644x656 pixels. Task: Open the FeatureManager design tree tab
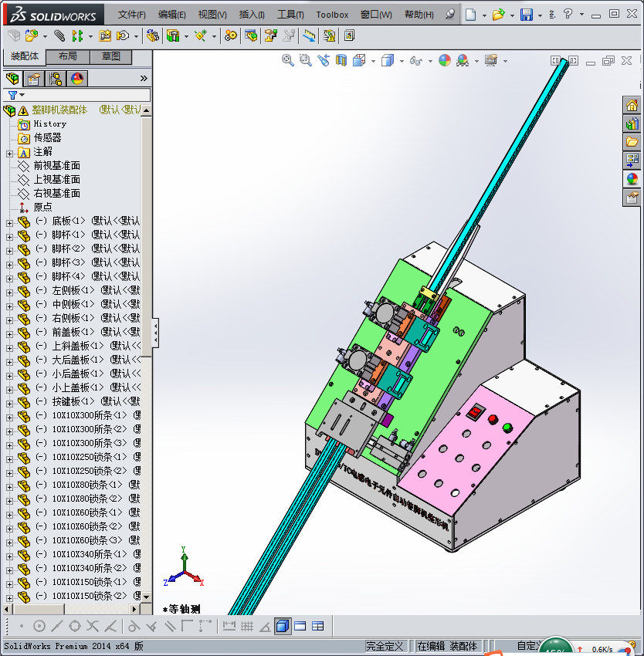[12, 78]
